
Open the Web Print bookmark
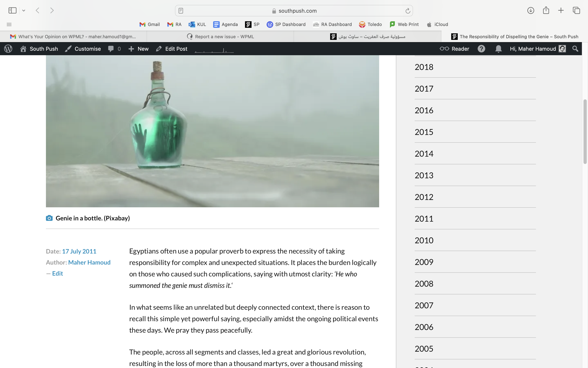404,24
